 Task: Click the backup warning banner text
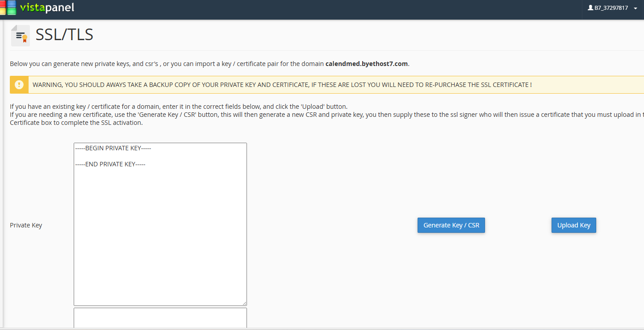click(x=282, y=85)
